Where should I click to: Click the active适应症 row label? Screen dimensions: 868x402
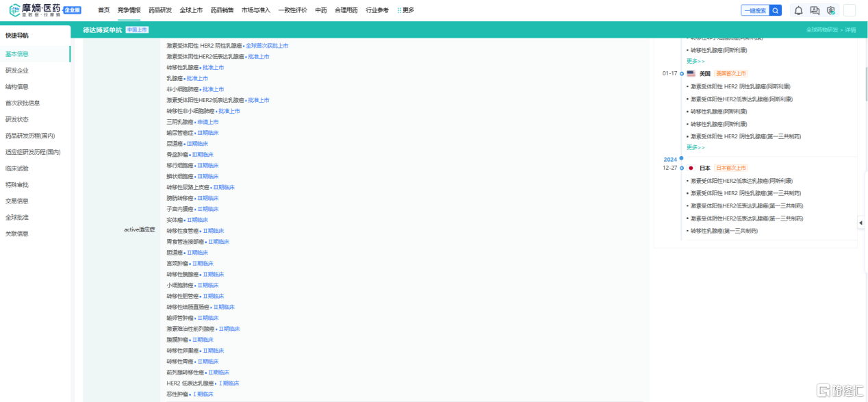[x=140, y=229]
